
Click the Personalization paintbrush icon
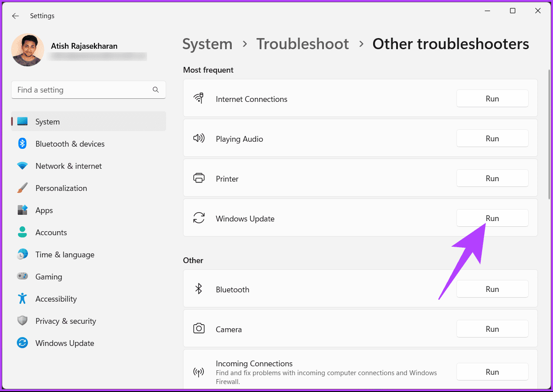tap(22, 188)
